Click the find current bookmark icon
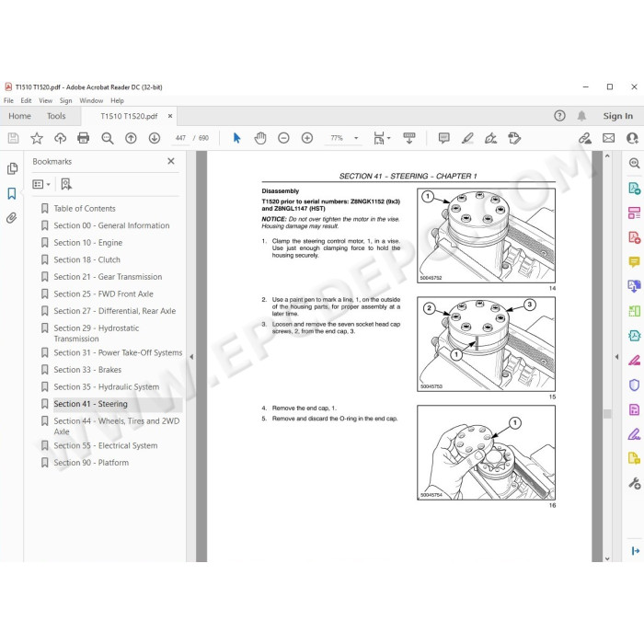 pos(65,184)
